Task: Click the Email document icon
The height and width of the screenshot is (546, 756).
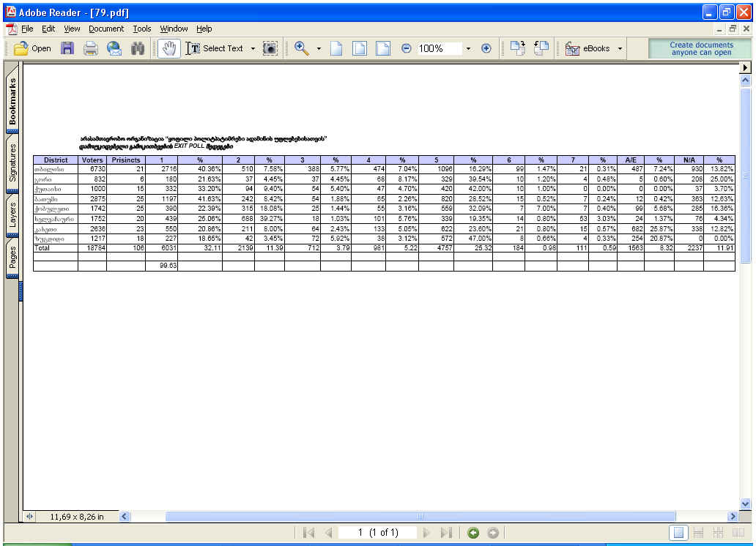Action: coord(114,48)
